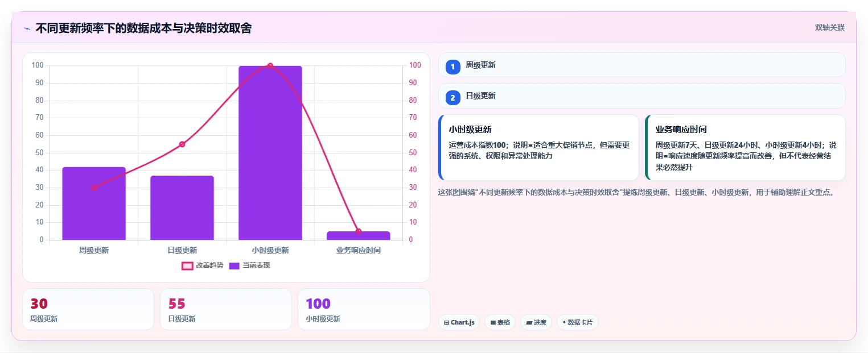
Task: Open the Chart.js tag chip
Action: [x=459, y=322]
